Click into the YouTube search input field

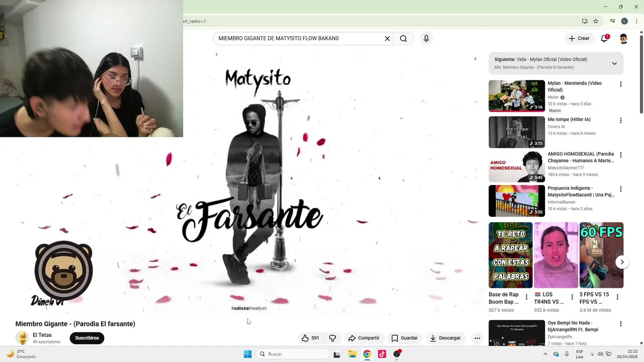point(299,39)
